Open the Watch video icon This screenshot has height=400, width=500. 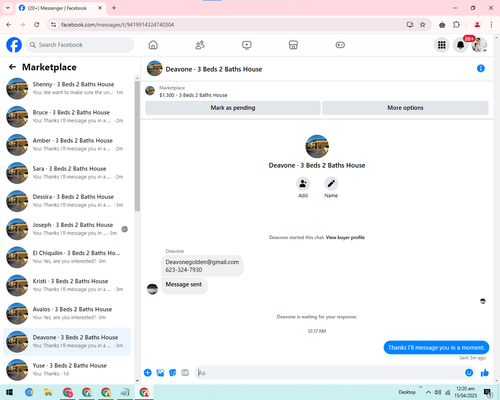click(247, 45)
